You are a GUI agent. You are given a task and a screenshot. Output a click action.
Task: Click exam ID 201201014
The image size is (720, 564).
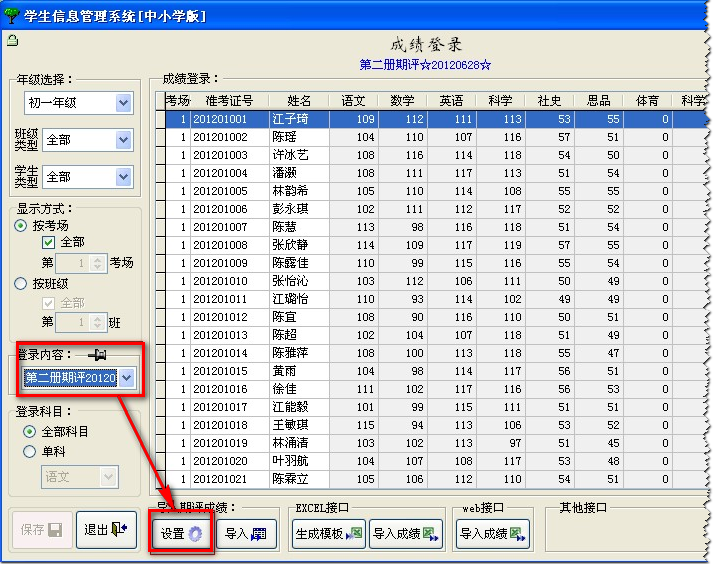220,353
